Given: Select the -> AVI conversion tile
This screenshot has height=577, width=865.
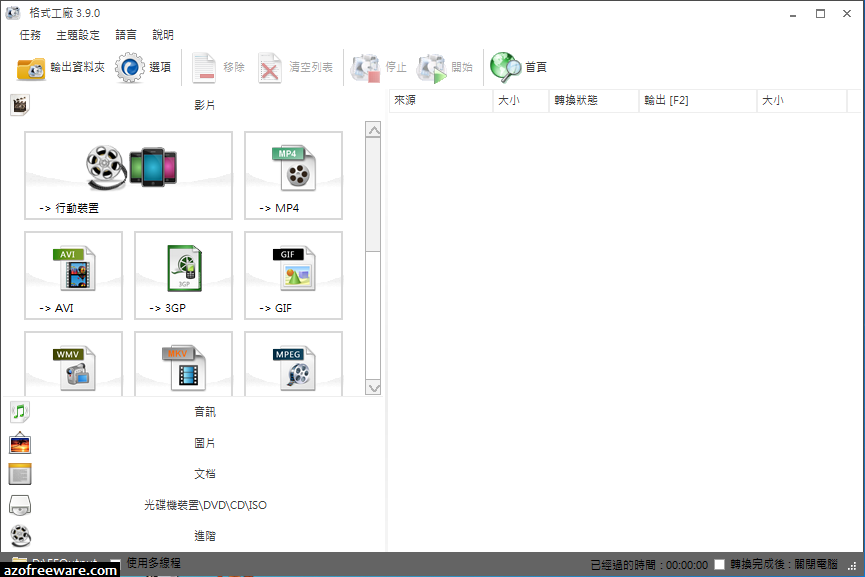Looking at the screenshot, I should click(73, 275).
